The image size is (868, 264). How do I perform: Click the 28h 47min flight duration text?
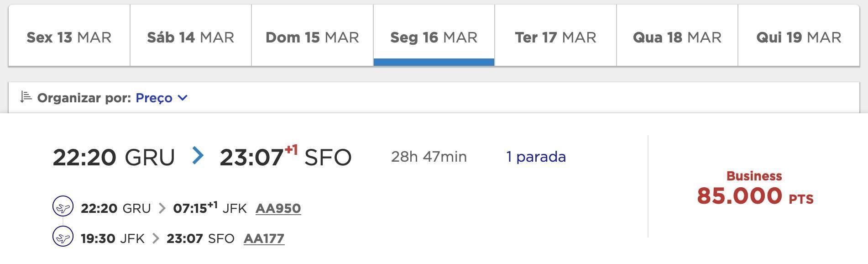[x=429, y=157]
